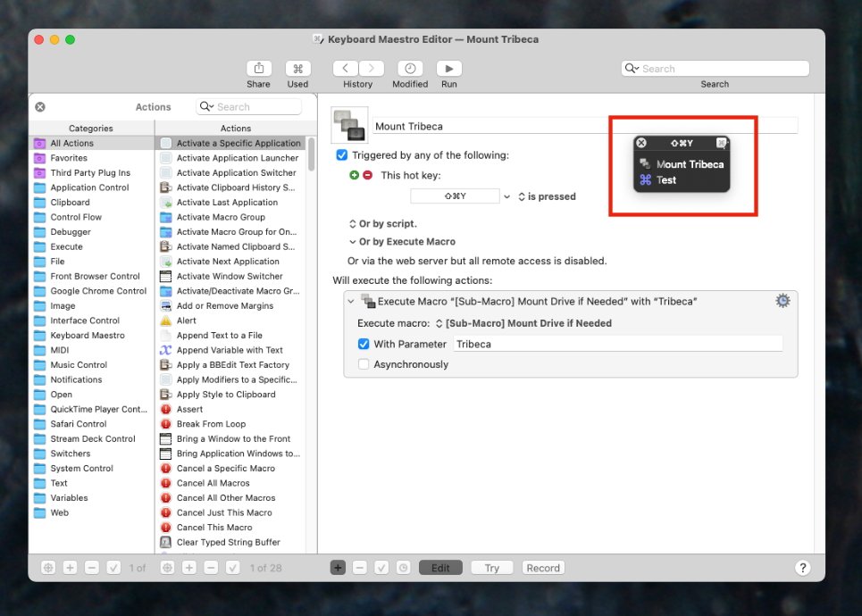Choose a different macro in Execute macro popup
The width and height of the screenshot is (862, 616).
(523, 323)
